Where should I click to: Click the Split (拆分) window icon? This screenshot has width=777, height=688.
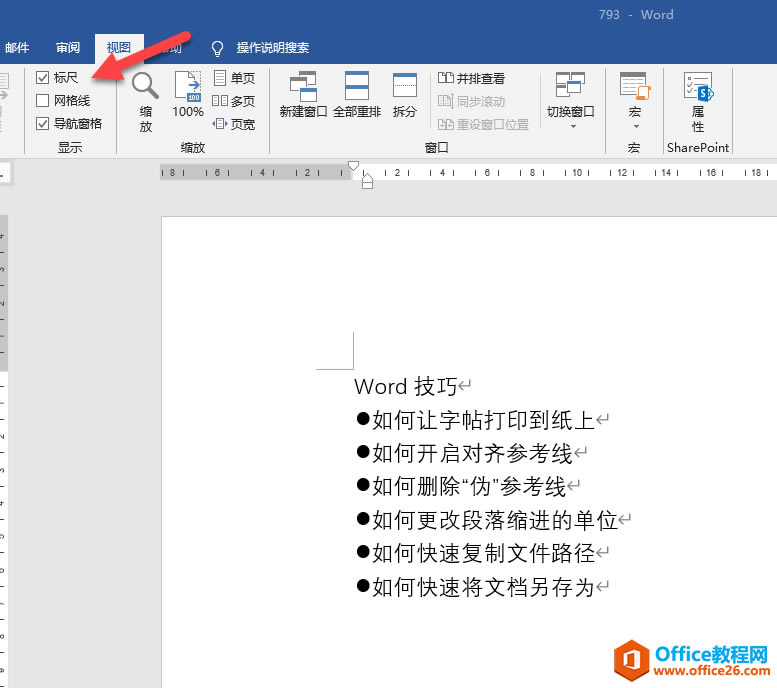pyautogui.click(x=404, y=94)
